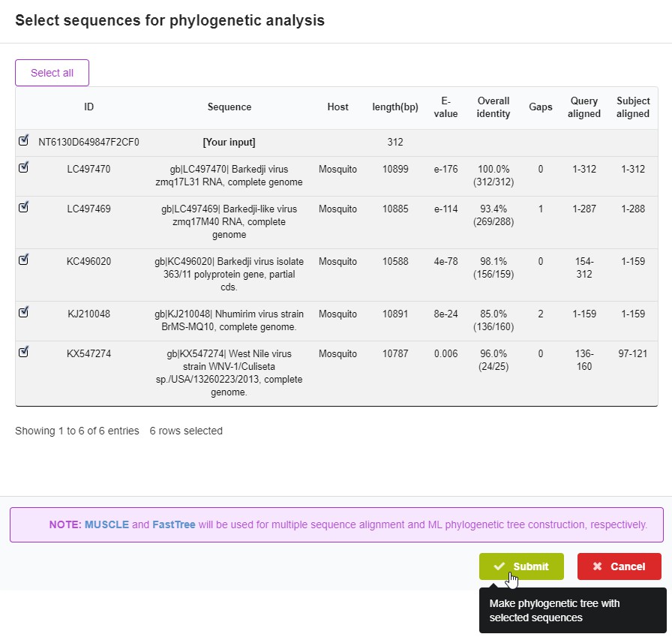This screenshot has width=672, height=637.
Task: Toggle checkbox for KX547274 West Nile virus
Action: [23, 352]
